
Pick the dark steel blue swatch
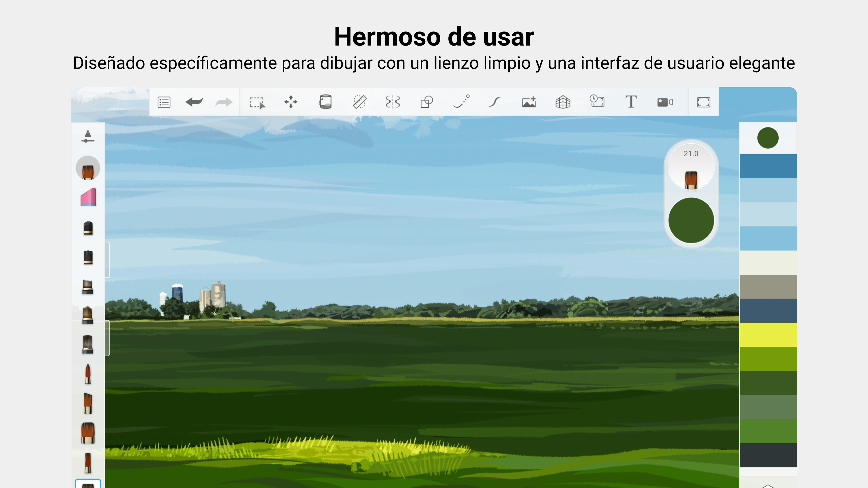[x=768, y=166]
